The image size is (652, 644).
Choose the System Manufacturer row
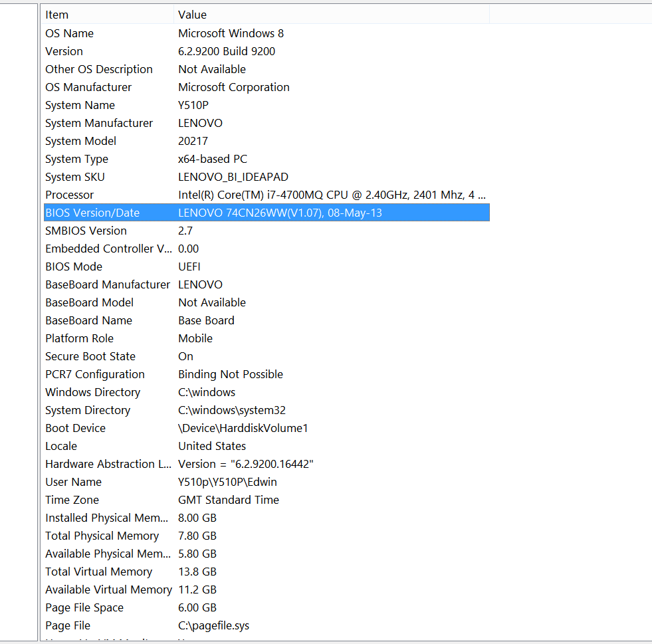tap(267, 123)
